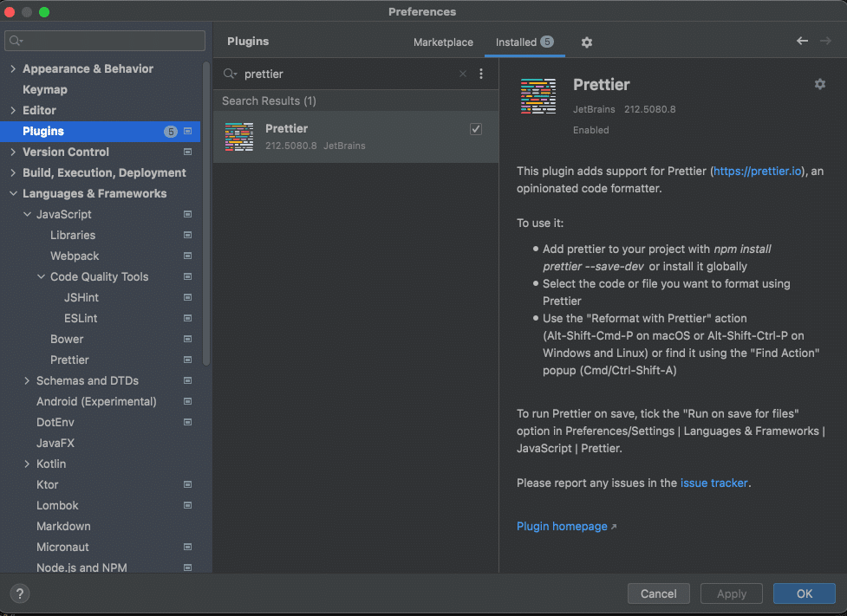Click the Cancel button
This screenshot has height=616, width=847.
(659, 593)
